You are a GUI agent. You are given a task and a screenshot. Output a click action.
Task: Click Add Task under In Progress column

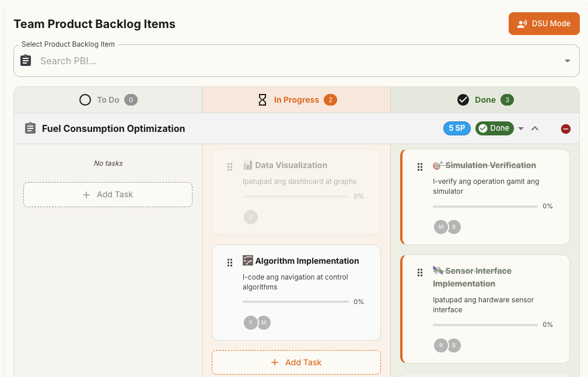[296, 362]
